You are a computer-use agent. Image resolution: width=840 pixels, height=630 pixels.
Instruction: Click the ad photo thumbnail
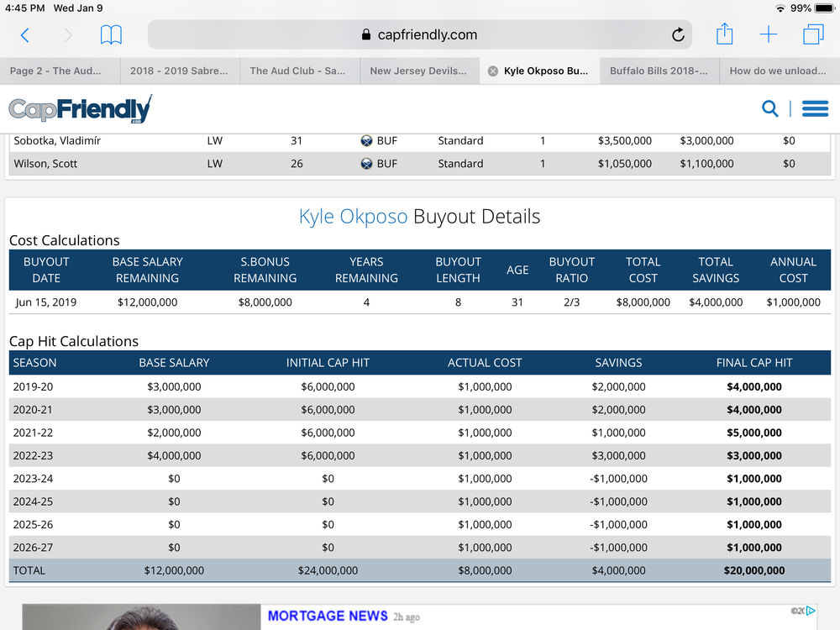coord(141,617)
